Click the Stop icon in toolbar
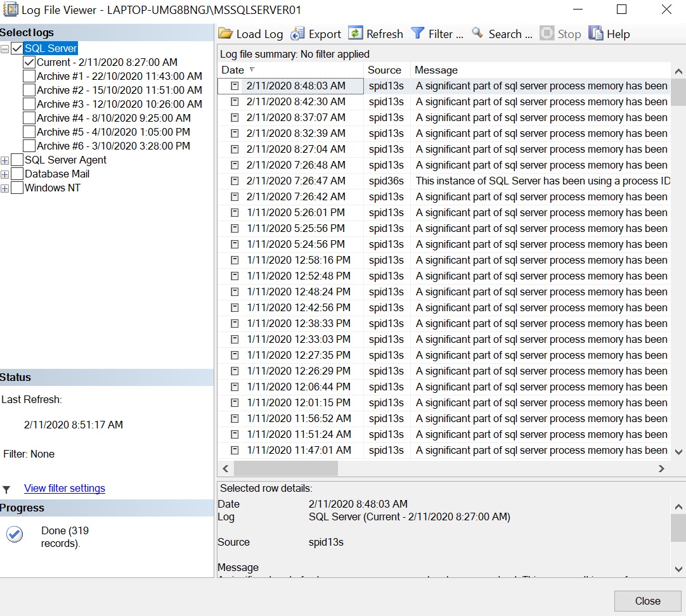 pyautogui.click(x=547, y=33)
